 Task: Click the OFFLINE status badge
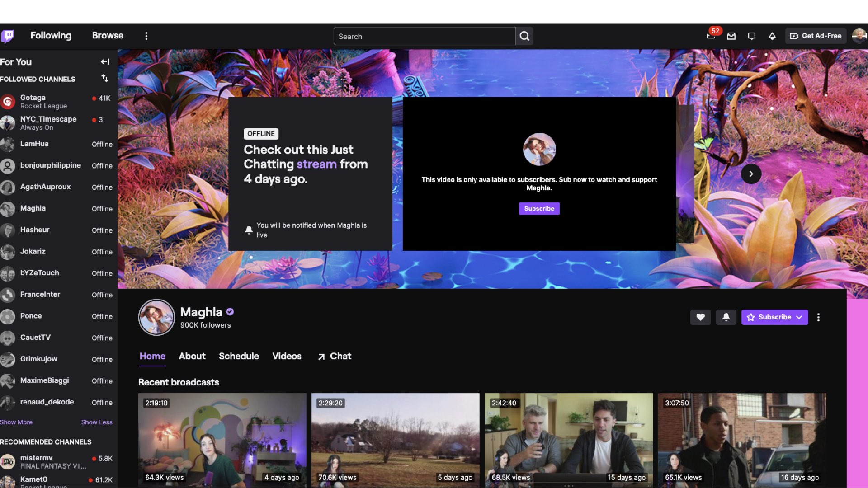coord(261,134)
